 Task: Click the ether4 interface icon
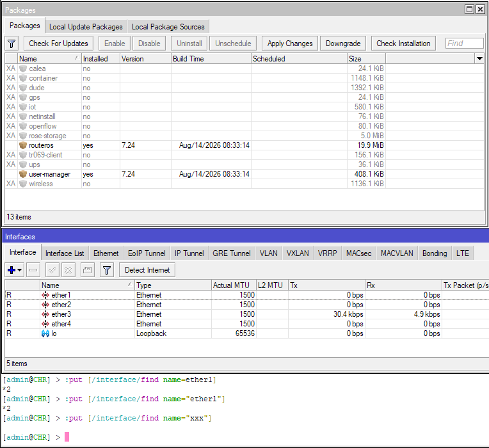pos(45,324)
